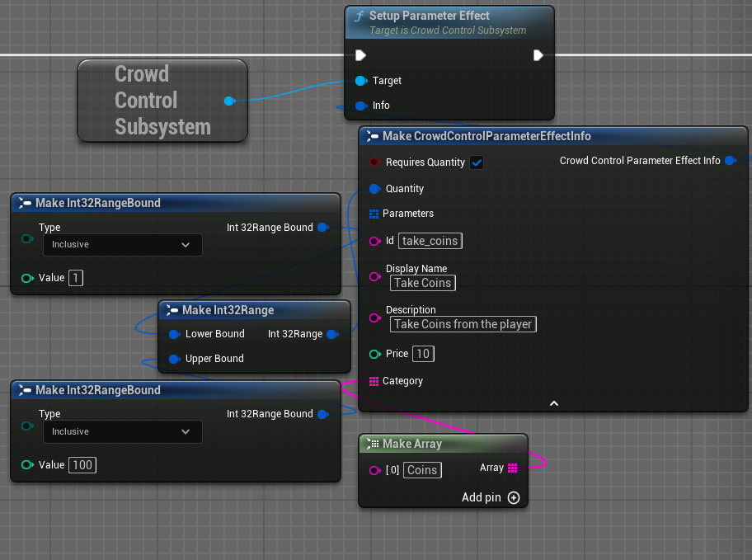This screenshot has height=560, width=752.
Task: Open the bottom Inclusive Type dropdown
Action: point(123,432)
